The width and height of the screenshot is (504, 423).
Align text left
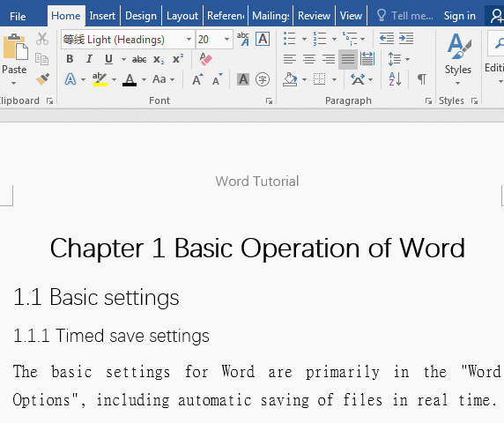coord(290,59)
